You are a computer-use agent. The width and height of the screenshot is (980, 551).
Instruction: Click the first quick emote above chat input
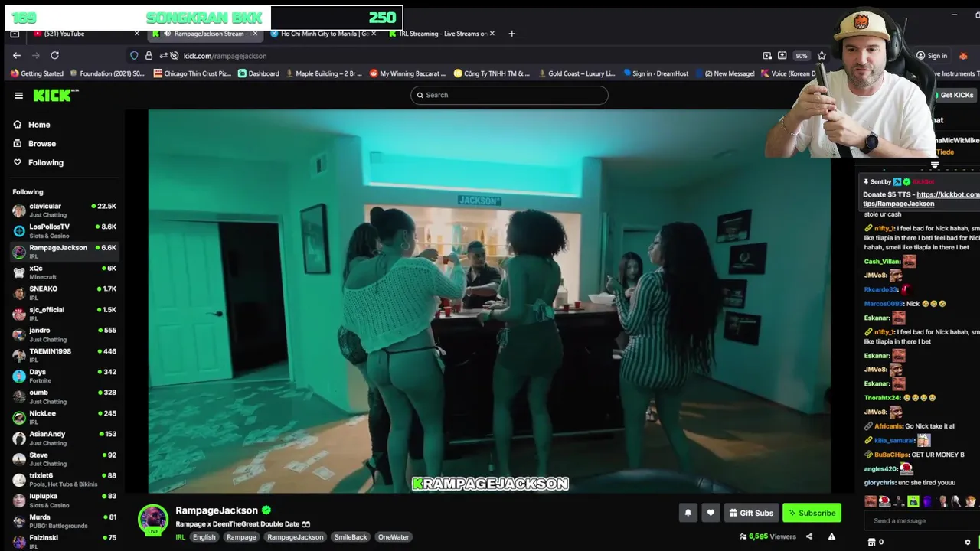[x=871, y=501]
